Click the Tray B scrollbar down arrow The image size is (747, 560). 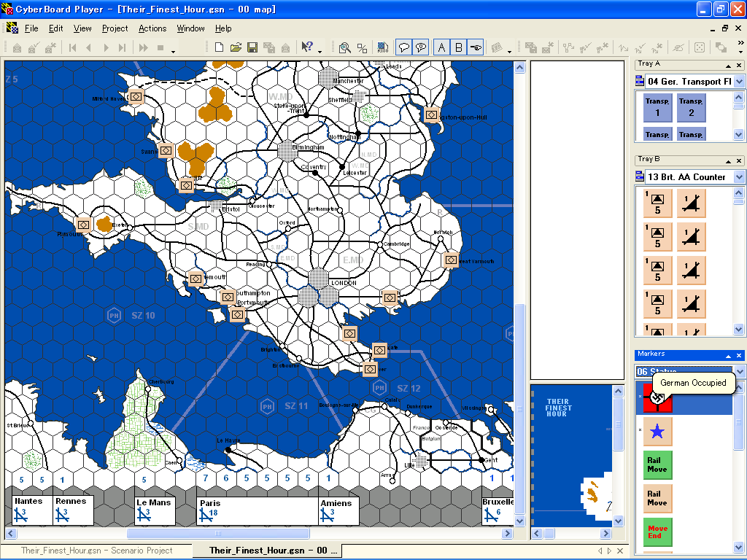tap(739, 329)
